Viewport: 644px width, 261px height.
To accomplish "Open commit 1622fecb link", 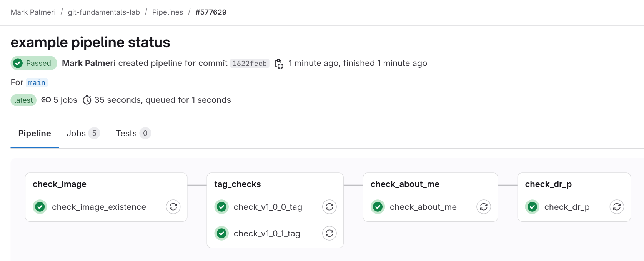I will coord(250,64).
